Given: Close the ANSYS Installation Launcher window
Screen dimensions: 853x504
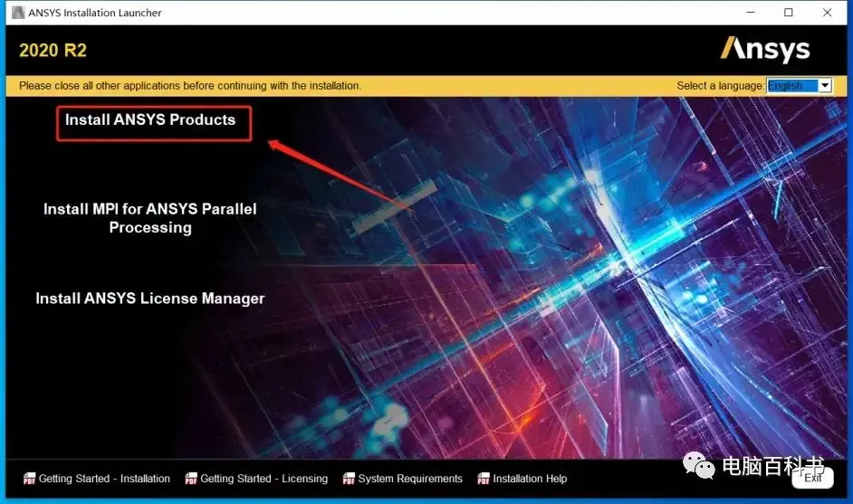Looking at the screenshot, I should (x=827, y=12).
